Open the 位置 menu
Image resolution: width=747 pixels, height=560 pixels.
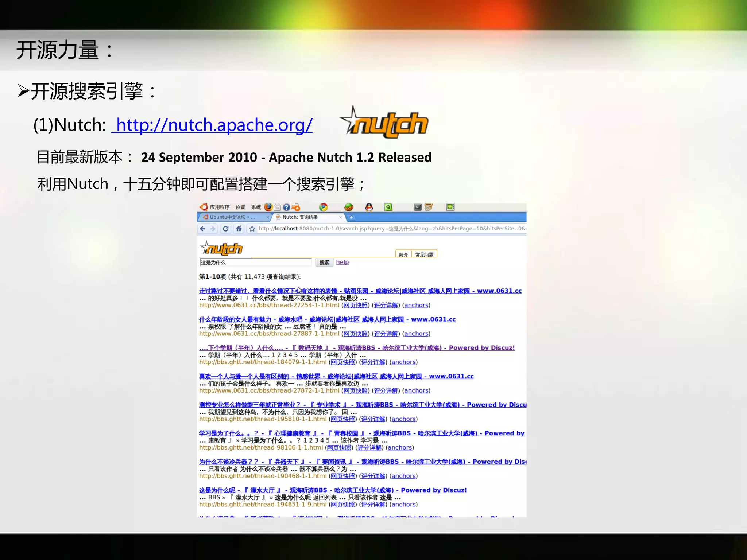[x=240, y=207]
